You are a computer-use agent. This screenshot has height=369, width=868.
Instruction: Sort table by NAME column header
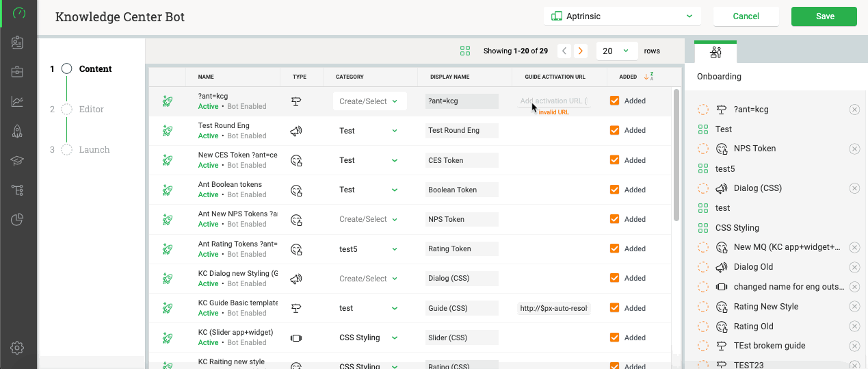point(206,77)
